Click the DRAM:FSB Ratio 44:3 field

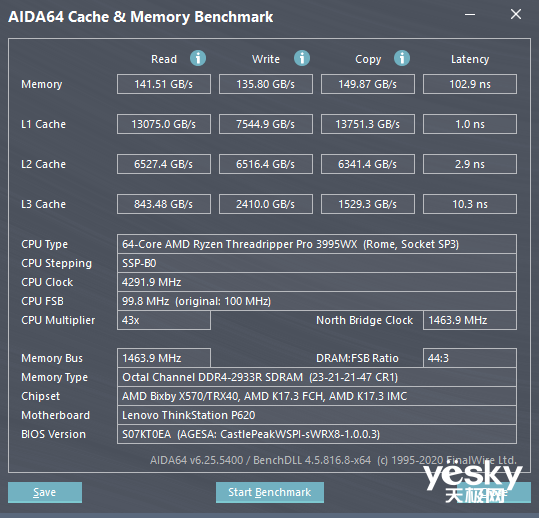coord(470,358)
